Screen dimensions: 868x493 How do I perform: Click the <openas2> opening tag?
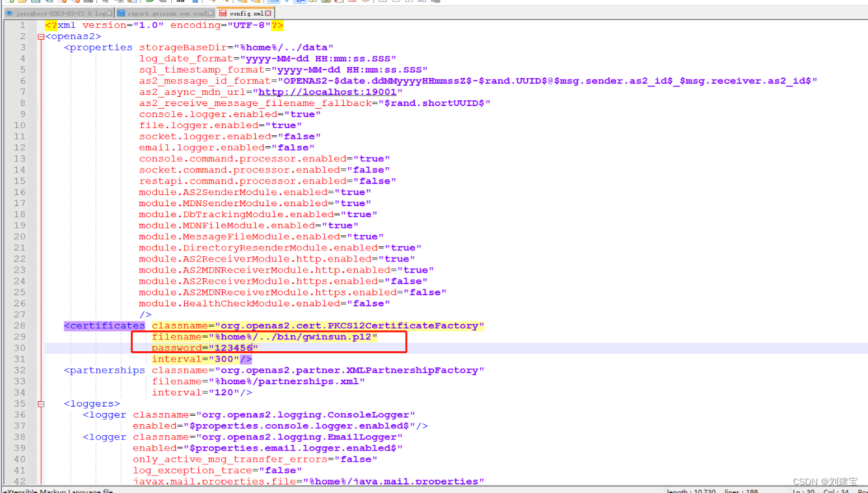(x=73, y=36)
